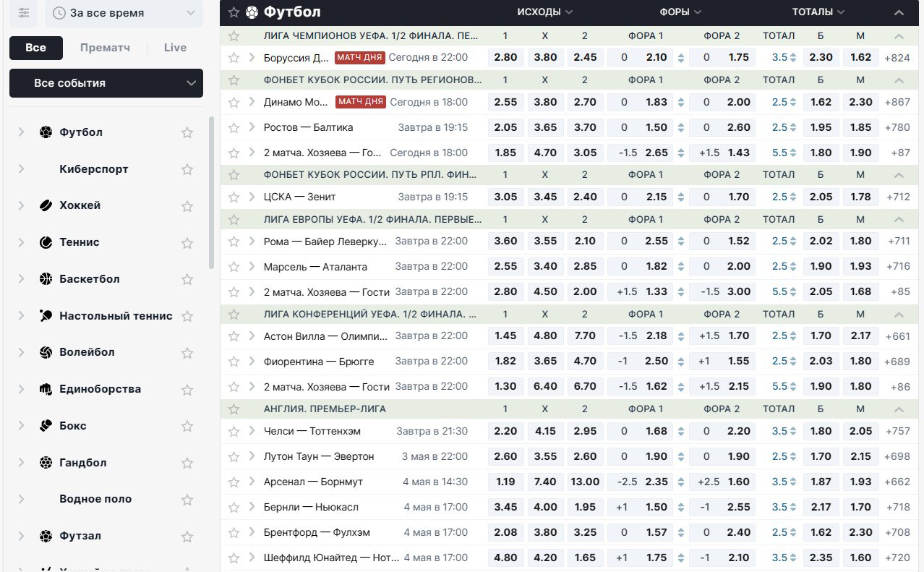Screen dimensions: 924x572
Task: Click the Boxing glove icon
Action: [x=46, y=425]
